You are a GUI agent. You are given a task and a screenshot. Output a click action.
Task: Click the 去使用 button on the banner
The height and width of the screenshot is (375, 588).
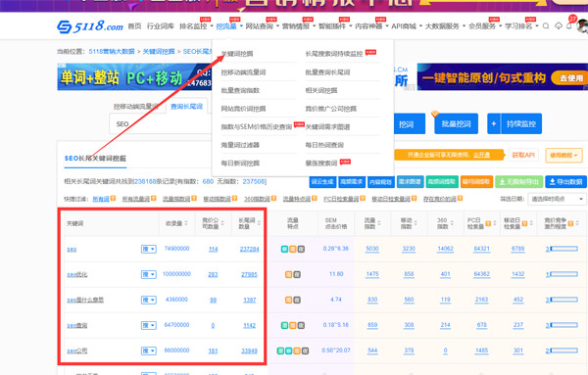click(x=571, y=78)
